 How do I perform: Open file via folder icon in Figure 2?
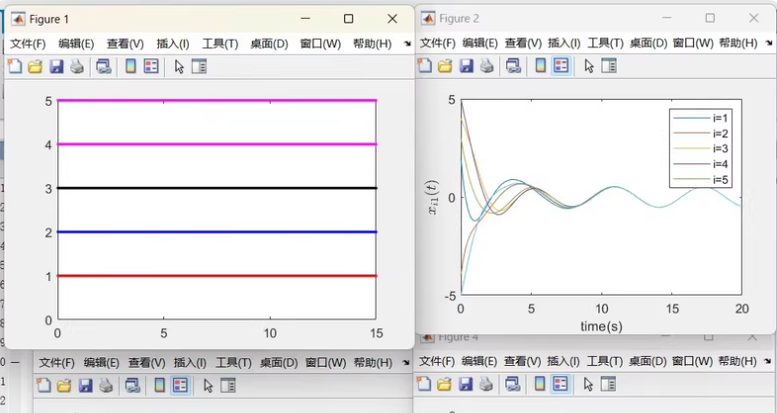(x=445, y=65)
